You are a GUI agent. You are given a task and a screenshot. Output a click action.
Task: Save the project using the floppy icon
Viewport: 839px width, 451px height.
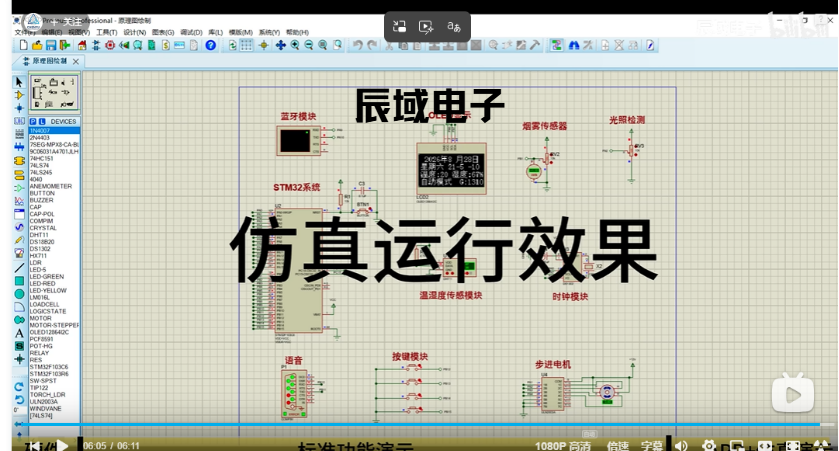(x=51, y=45)
